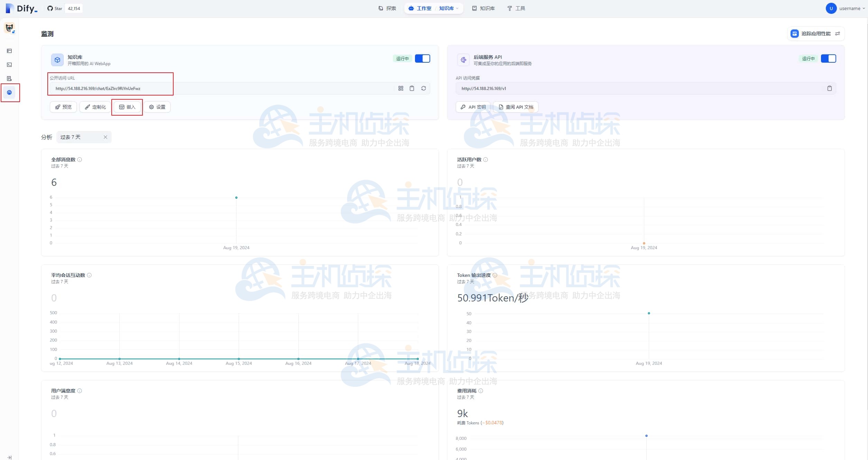This screenshot has width=868, height=460.
Task: Click info icon next to 用户满意度
Action: click(80, 391)
